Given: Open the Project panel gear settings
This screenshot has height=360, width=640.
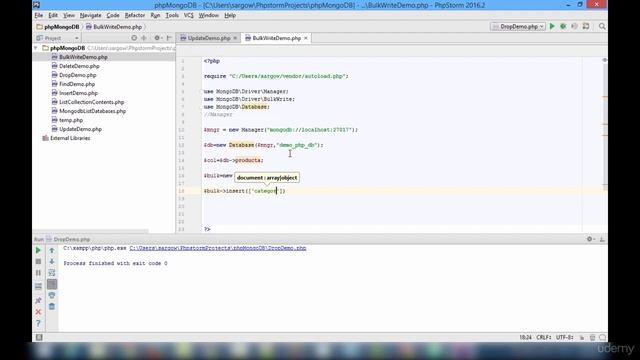Looking at the screenshot, I should tap(157, 38).
